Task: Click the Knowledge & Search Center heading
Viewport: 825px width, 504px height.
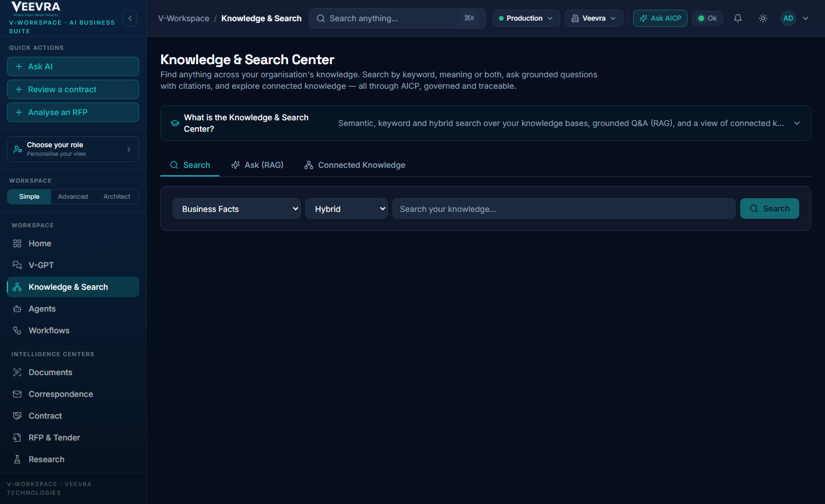Action: click(x=247, y=60)
